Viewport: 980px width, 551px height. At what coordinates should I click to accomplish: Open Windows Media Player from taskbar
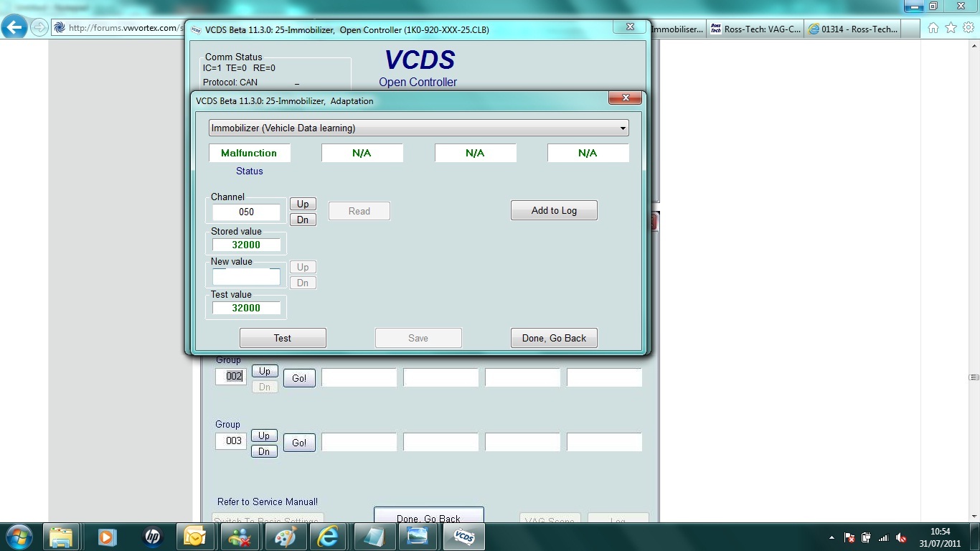107,537
